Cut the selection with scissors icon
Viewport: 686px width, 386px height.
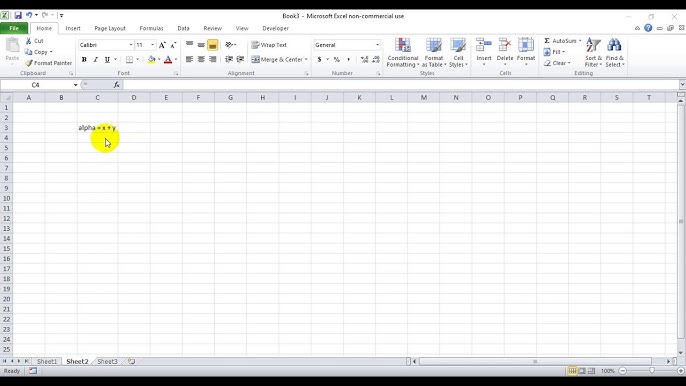pos(35,41)
